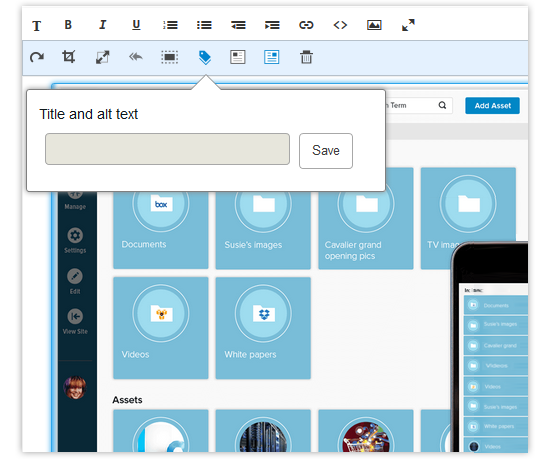
Task: Insert an image from toolbar
Action: (x=374, y=25)
